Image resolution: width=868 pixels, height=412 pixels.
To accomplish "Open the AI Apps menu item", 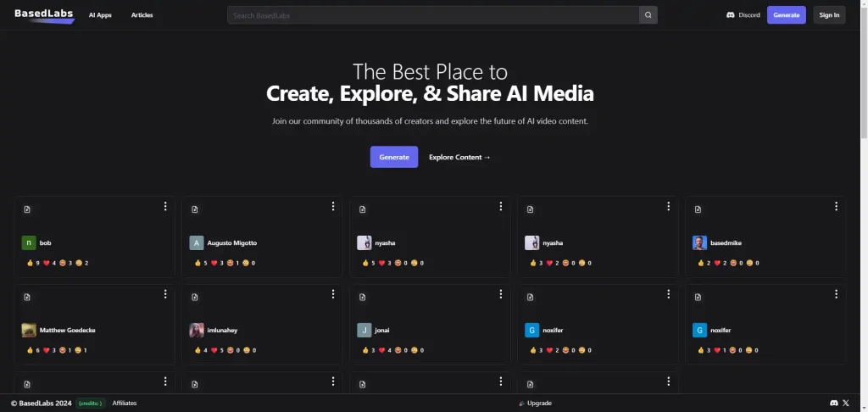I will 100,15.
